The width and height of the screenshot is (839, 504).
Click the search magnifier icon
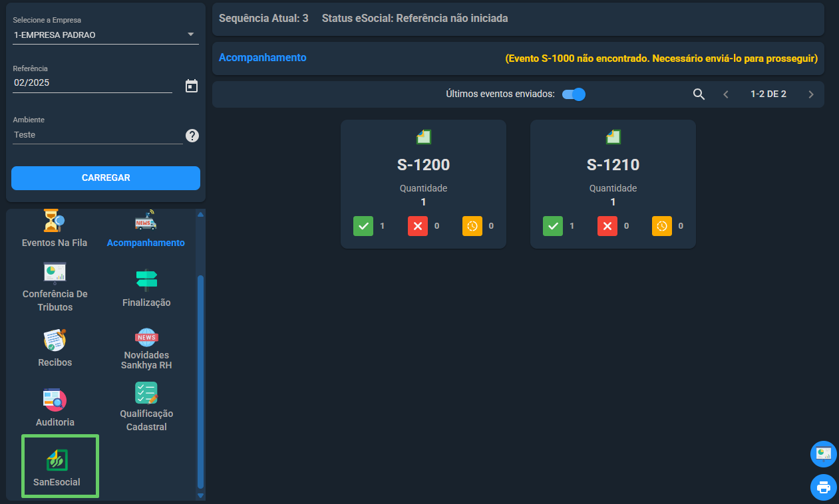[x=699, y=94]
